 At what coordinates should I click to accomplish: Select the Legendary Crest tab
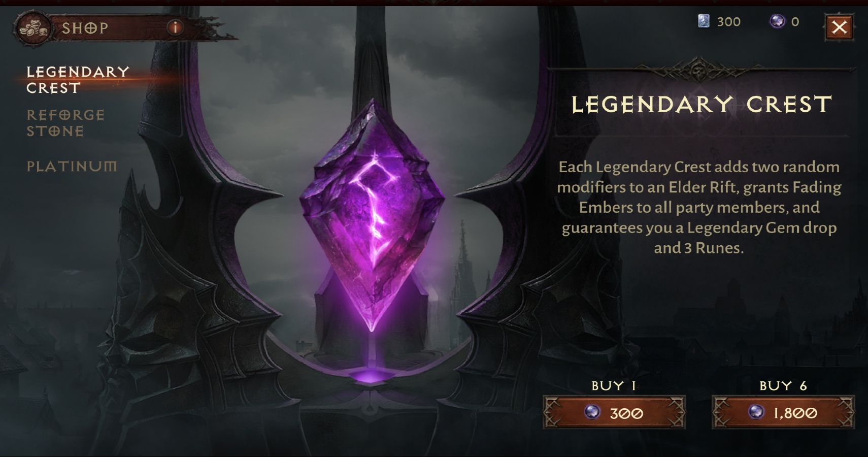pos(78,80)
